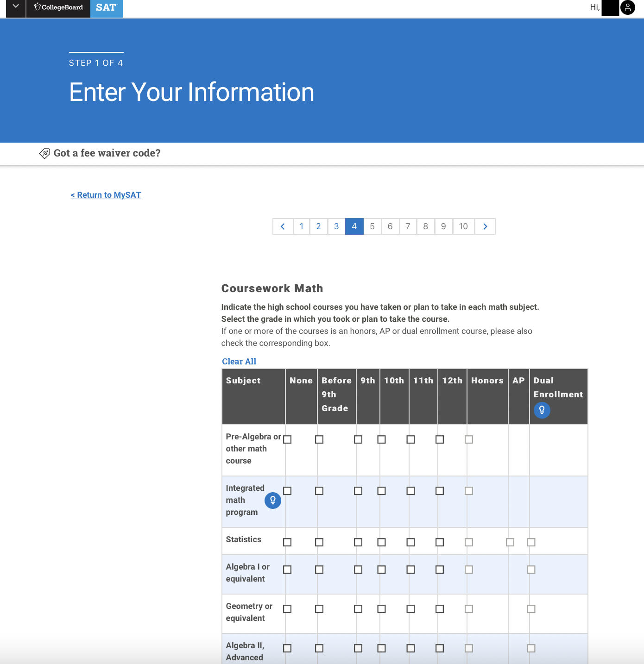Image resolution: width=644 pixels, height=664 pixels.
Task: Click the fee waiver tag icon
Action: tap(44, 153)
